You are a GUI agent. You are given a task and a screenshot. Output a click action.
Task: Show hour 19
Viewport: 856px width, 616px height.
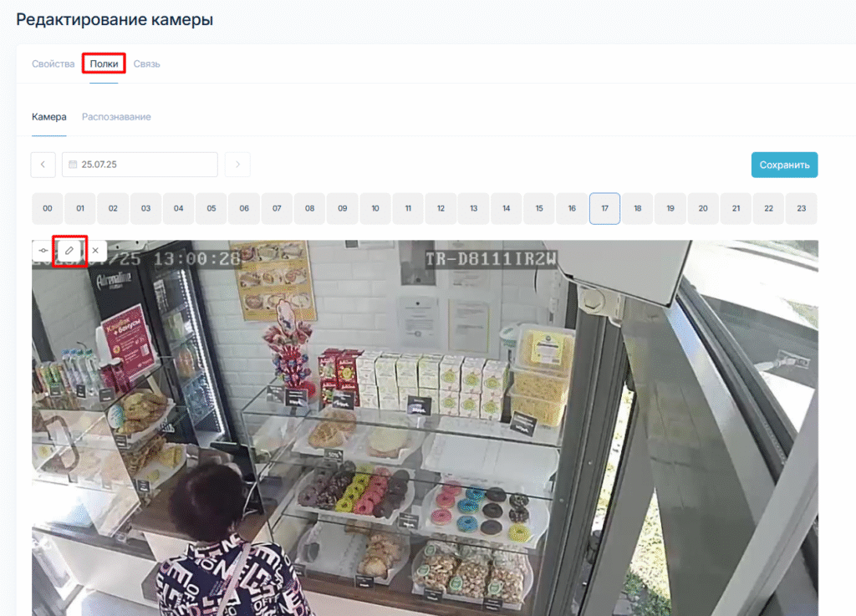coord(670,208)
